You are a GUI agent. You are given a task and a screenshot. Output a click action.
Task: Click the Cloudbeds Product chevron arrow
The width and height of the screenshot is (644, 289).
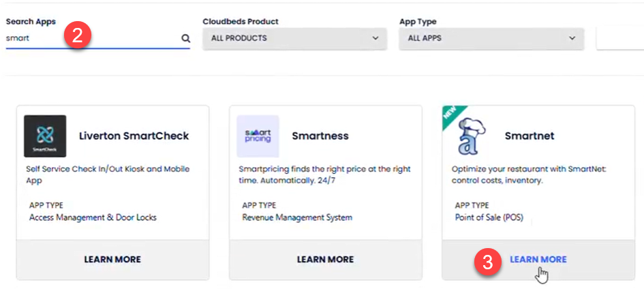375,38
